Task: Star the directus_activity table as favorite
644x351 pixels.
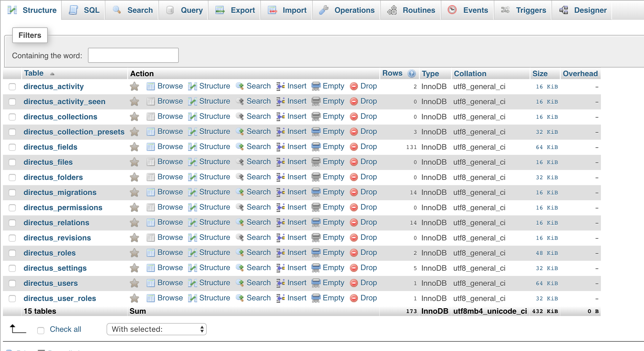Action: (134, 86)
